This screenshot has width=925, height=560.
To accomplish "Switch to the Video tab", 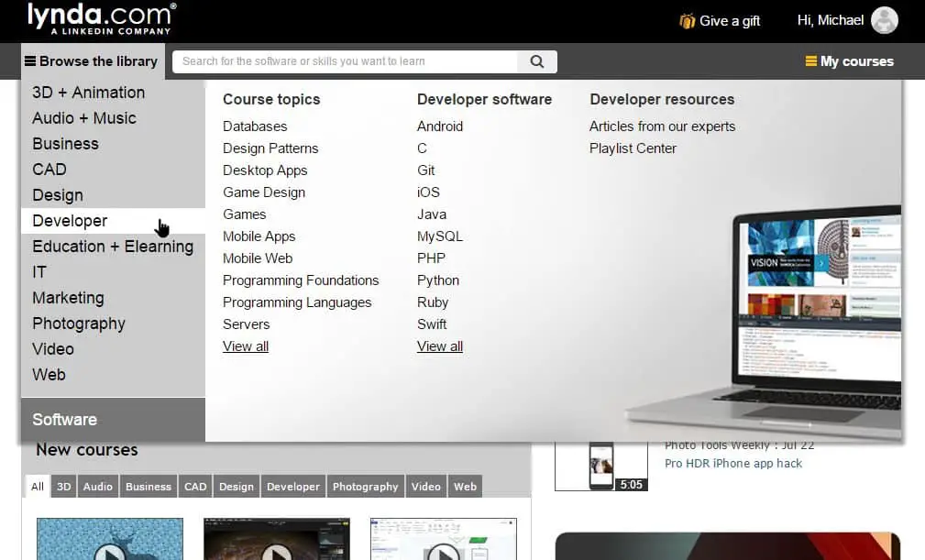I will click(x=426, y=487).
